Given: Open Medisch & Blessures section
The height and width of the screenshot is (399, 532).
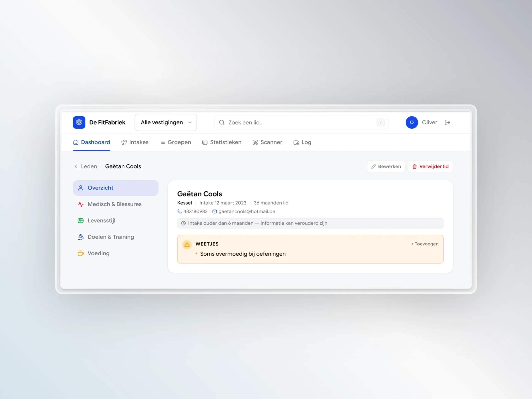Looking at the screenshot, I should coord(116,204).
